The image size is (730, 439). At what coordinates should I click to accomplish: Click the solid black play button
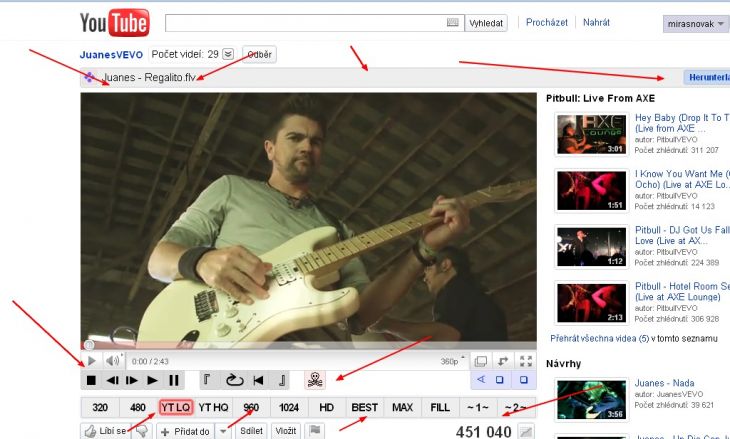[x=152, y=380]
